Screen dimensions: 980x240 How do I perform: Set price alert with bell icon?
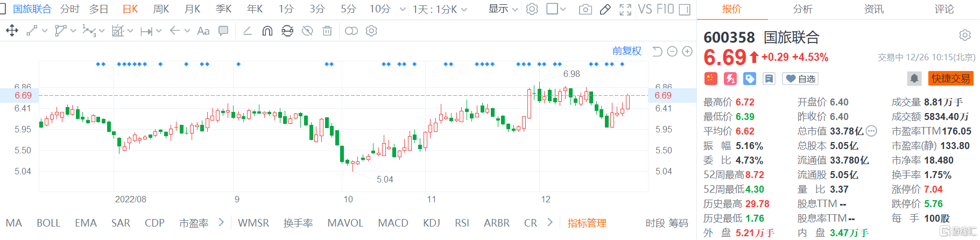pos(914,79)
